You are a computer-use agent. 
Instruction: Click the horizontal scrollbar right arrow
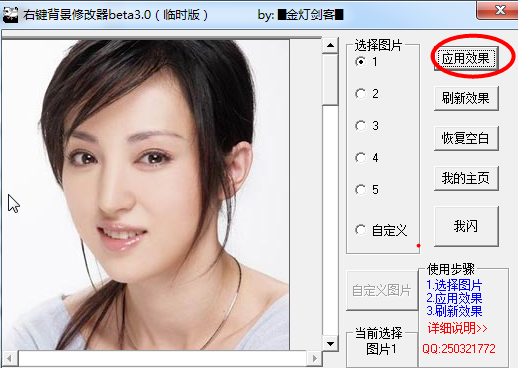tap(315, 359)
